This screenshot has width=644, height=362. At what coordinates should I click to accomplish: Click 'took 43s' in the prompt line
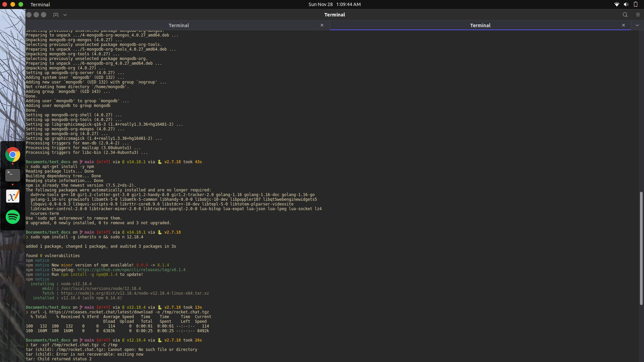click(192, 162)
